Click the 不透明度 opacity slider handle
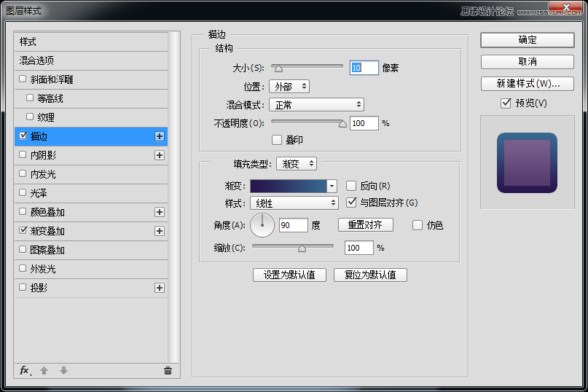This screenshot has width=588, height=392. click(342, 124)
